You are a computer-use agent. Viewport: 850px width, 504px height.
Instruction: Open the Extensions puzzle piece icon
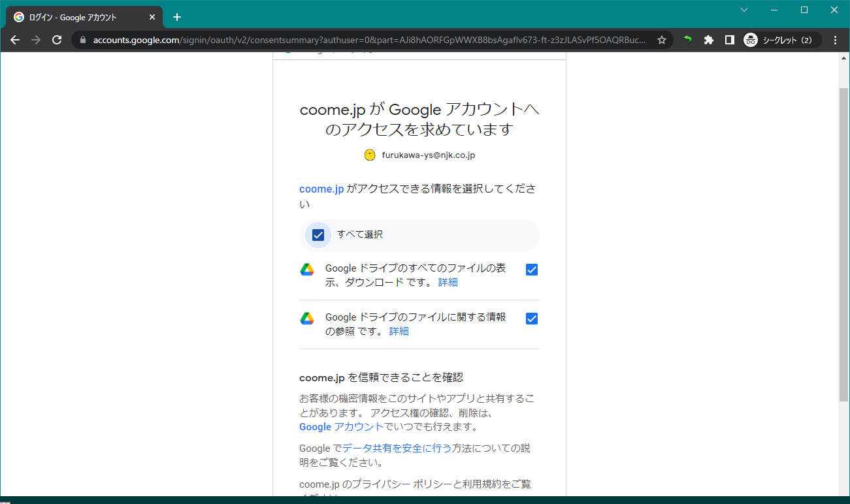tap(708, 40)
